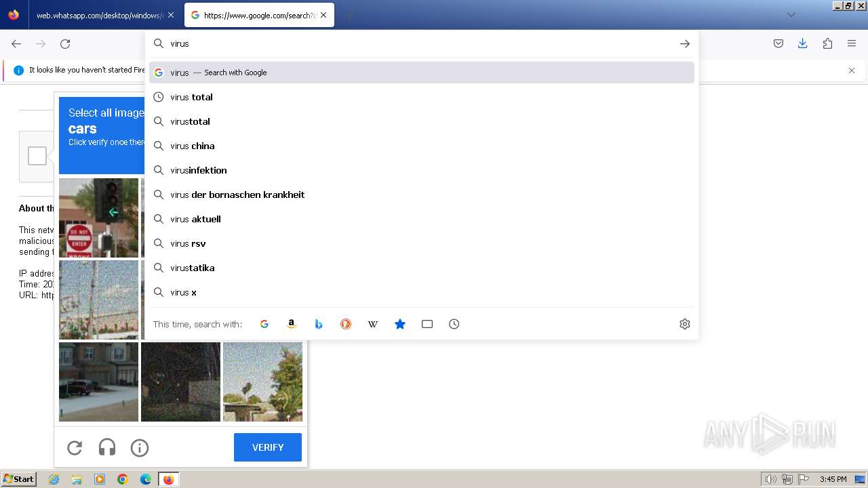Click the Firefox logo icon in tab bar
The image size is (868, 488).
(14, 15)
